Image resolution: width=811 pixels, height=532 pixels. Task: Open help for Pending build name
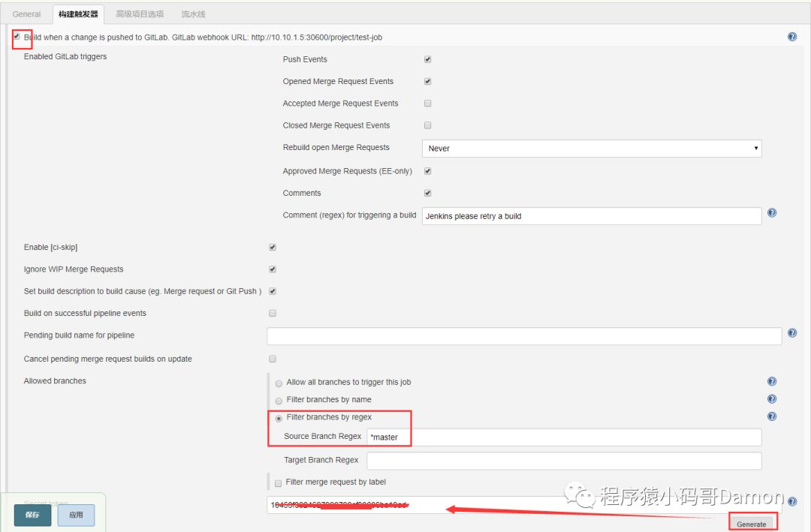point(792,333)
